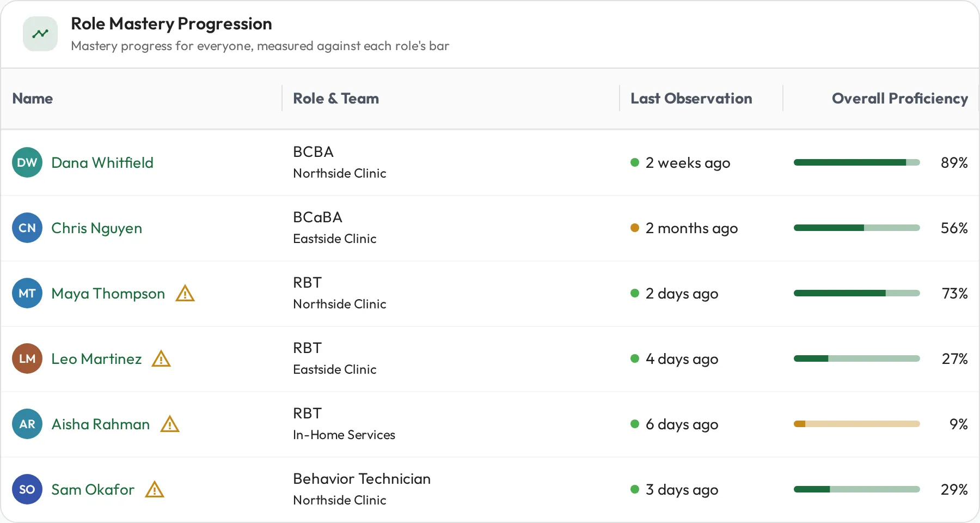
Task: Click orange status dot for 2 months ago
Action: click(x=634, y=228)
